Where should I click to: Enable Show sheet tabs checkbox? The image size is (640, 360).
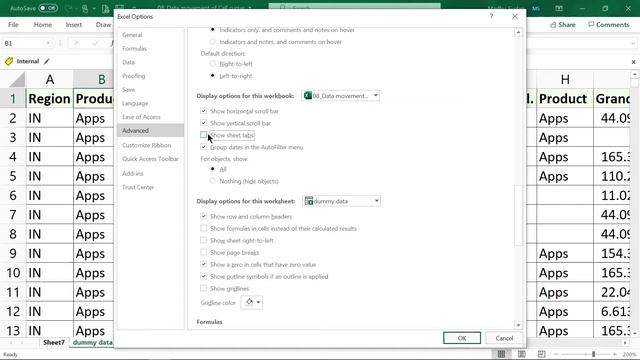click(204, 135)
